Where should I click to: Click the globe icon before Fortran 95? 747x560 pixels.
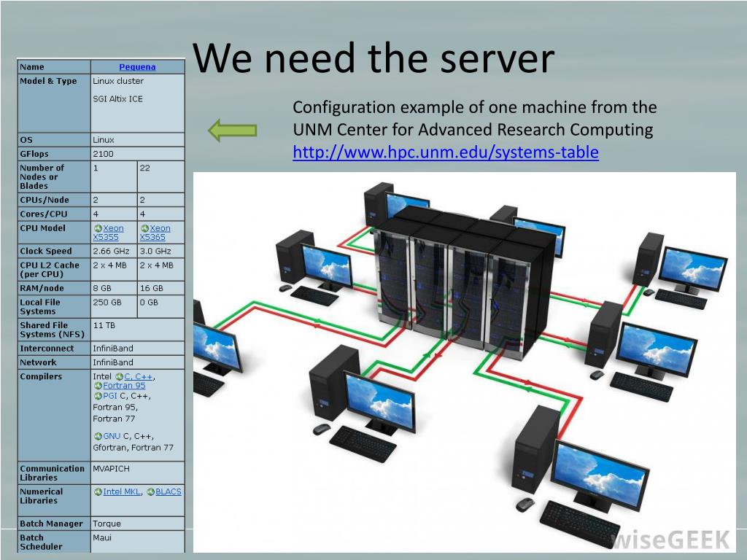98,386
